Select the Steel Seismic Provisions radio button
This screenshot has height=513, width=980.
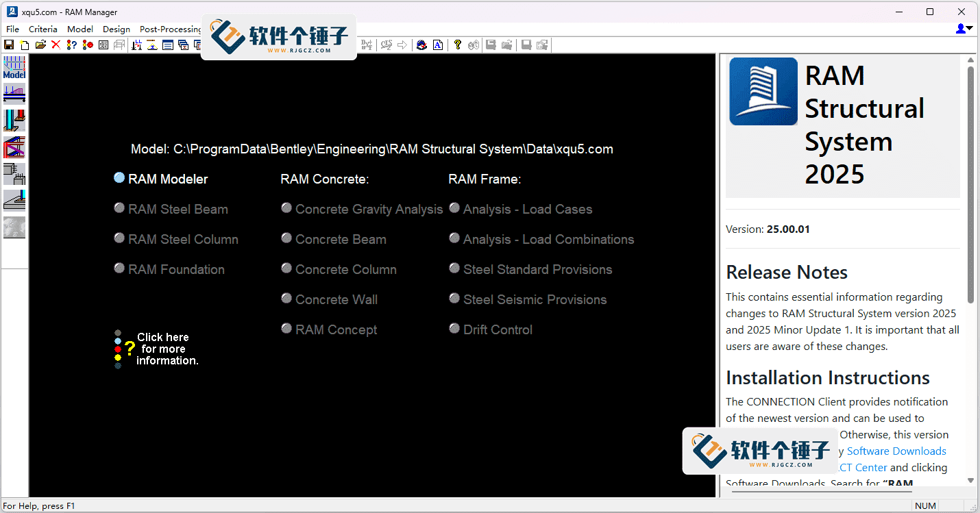(454, 299)
